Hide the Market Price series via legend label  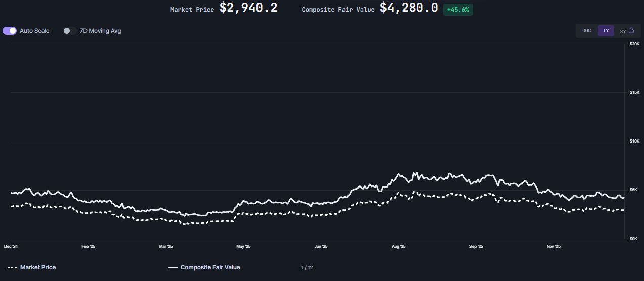pyautogui.click(x=38, y=267)
